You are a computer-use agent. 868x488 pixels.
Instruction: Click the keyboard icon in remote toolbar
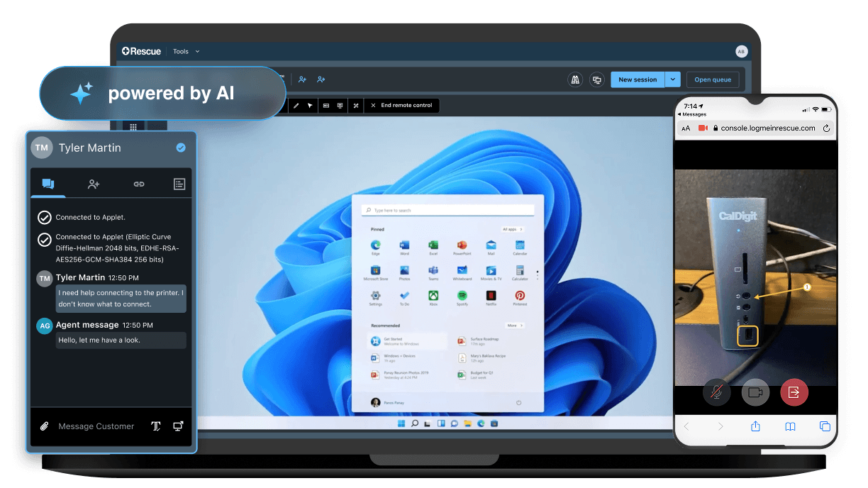point(325,106)
